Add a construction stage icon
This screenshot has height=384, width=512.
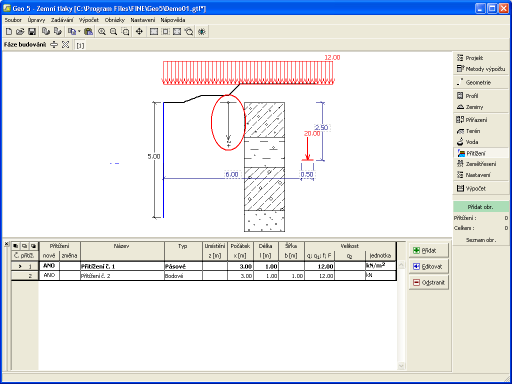[54, 45]
